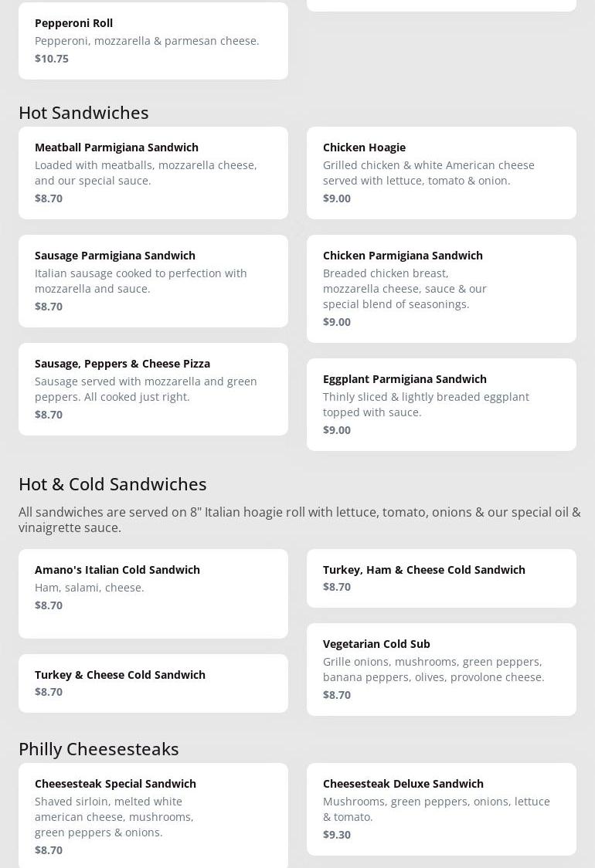Choose Turkey, Ham & Cheese Cold Sandwich
Screen dimensions: 595x868
[x=441, y=578]
